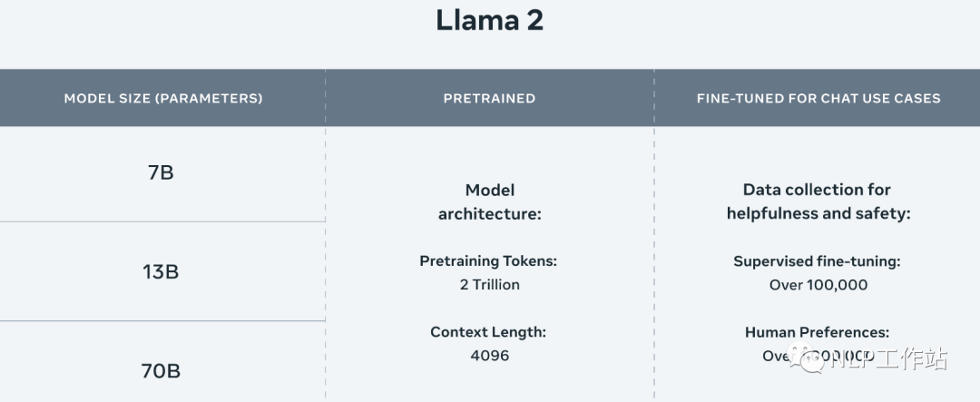Click the Human Preferences label
This screenshot has height=402, width=980.
[x=817, y=332]
